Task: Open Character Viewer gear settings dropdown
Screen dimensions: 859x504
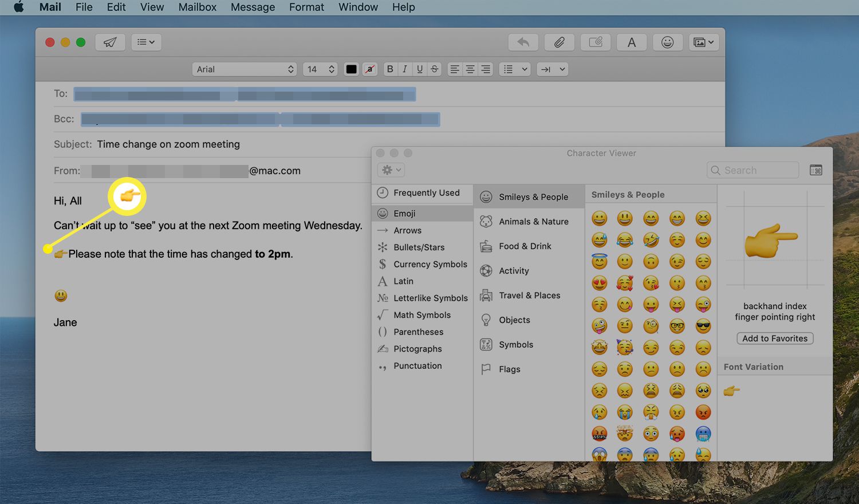Action: click(392, 170)
